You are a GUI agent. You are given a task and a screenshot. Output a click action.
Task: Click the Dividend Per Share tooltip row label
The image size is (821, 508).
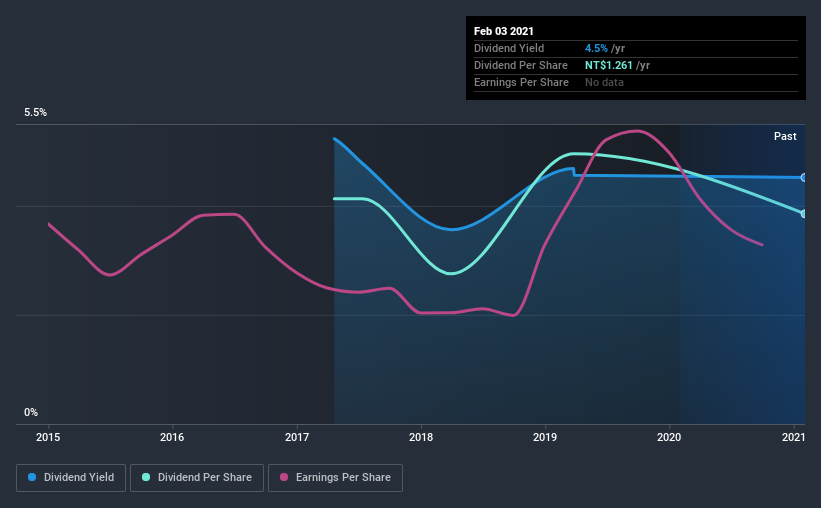pyautogui.click(x=520, y=65)
